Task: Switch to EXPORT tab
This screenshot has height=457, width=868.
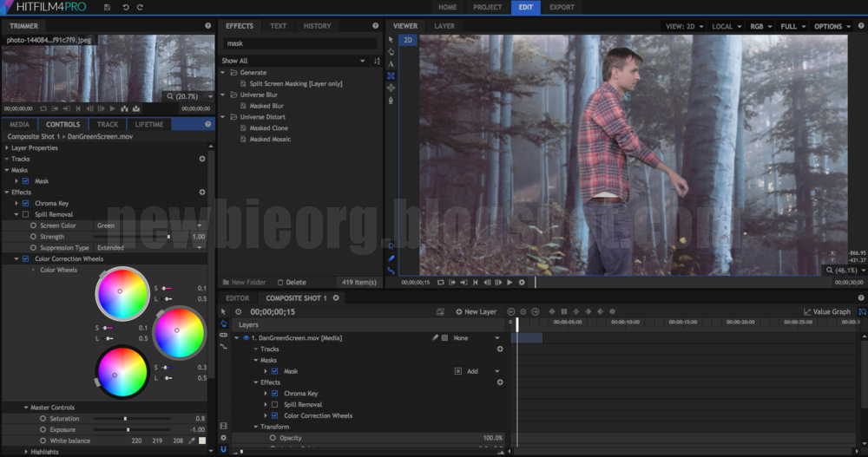Action: [x=562, y=7]
